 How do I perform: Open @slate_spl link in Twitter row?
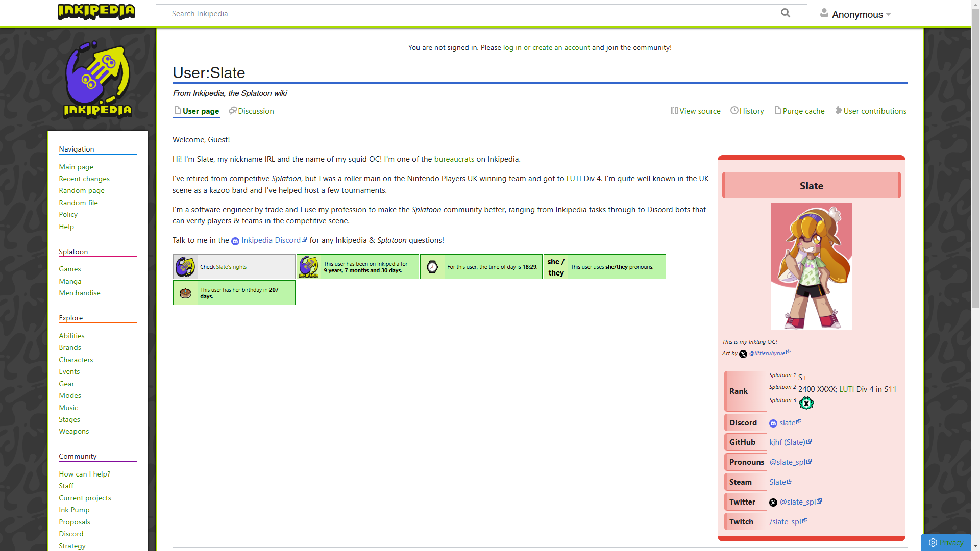pyautogui.click(x=798, y=502)
